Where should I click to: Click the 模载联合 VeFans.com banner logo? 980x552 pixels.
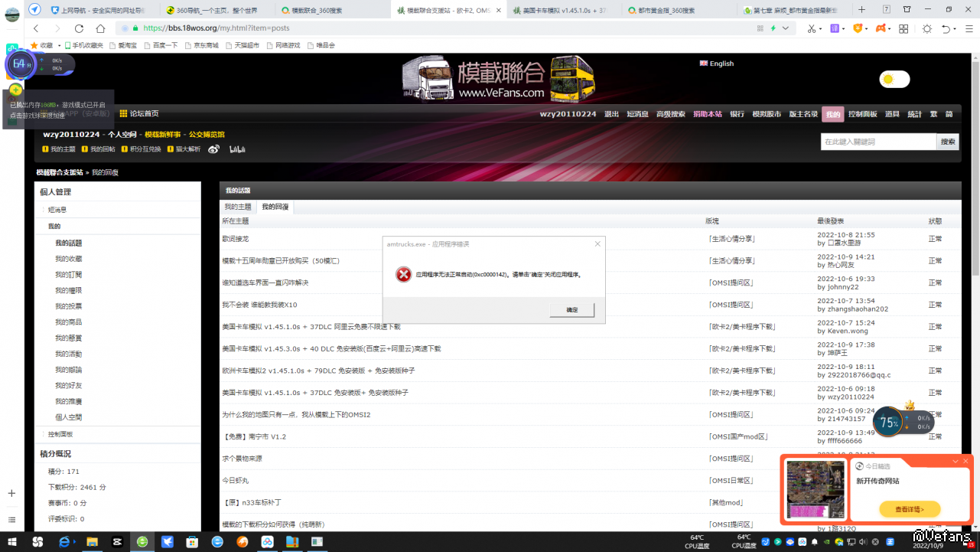click(500, 77)
